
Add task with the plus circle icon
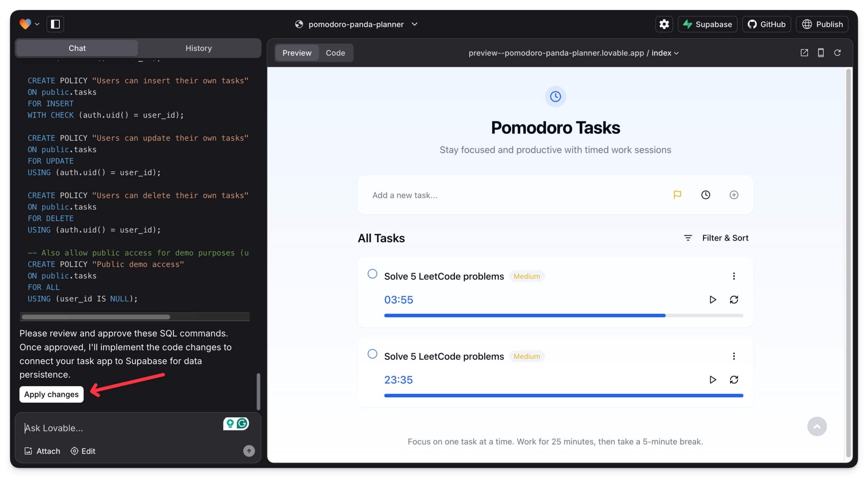point(734,195)
